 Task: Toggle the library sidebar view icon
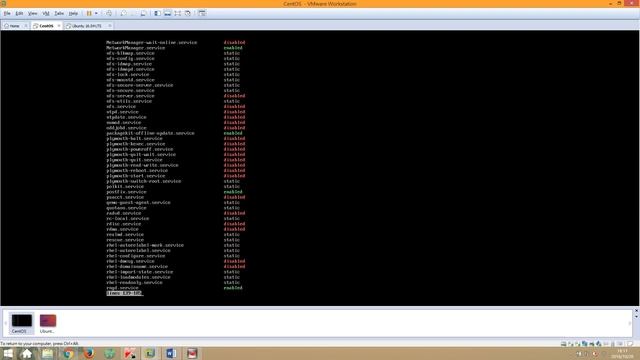[x=157, y=13]
